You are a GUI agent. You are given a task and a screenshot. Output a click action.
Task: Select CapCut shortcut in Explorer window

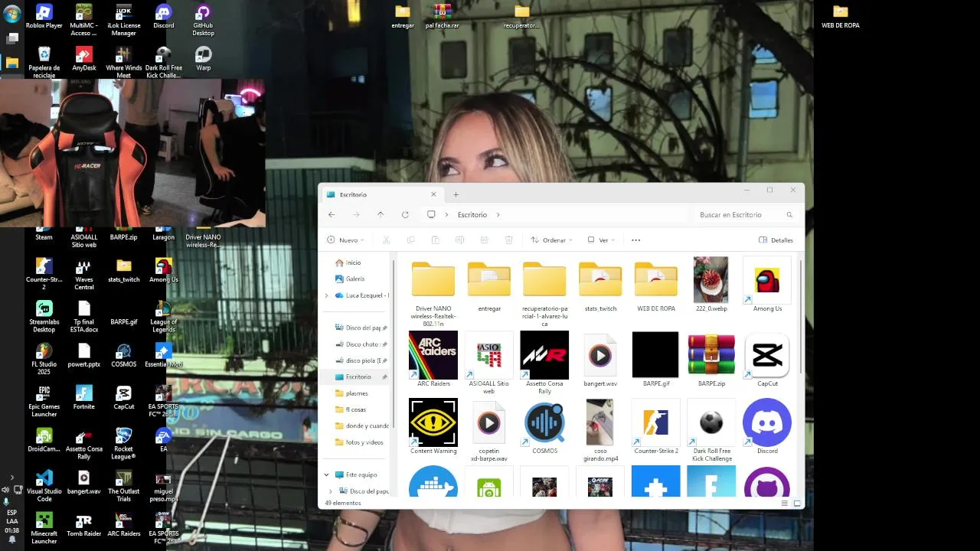click(x=767, y=359)
